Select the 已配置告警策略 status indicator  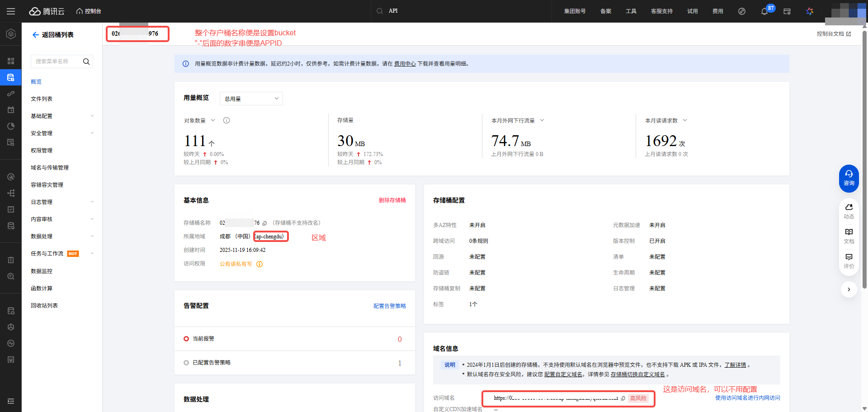(x=186, y=362)
